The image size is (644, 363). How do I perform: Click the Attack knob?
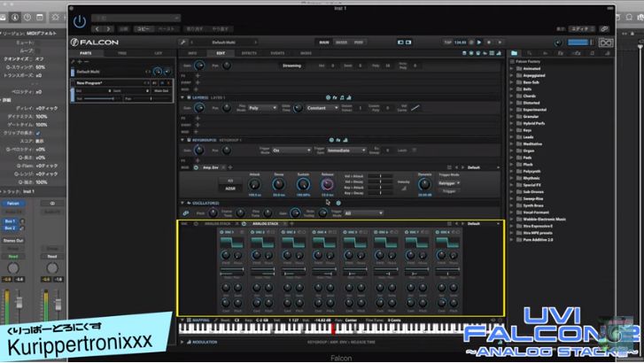pos(254,184)
